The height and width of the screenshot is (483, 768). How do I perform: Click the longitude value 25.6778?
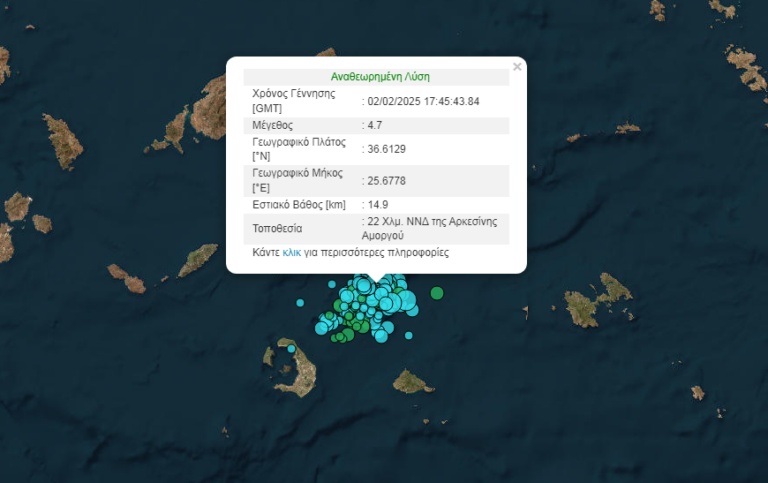tap(385, 180)
